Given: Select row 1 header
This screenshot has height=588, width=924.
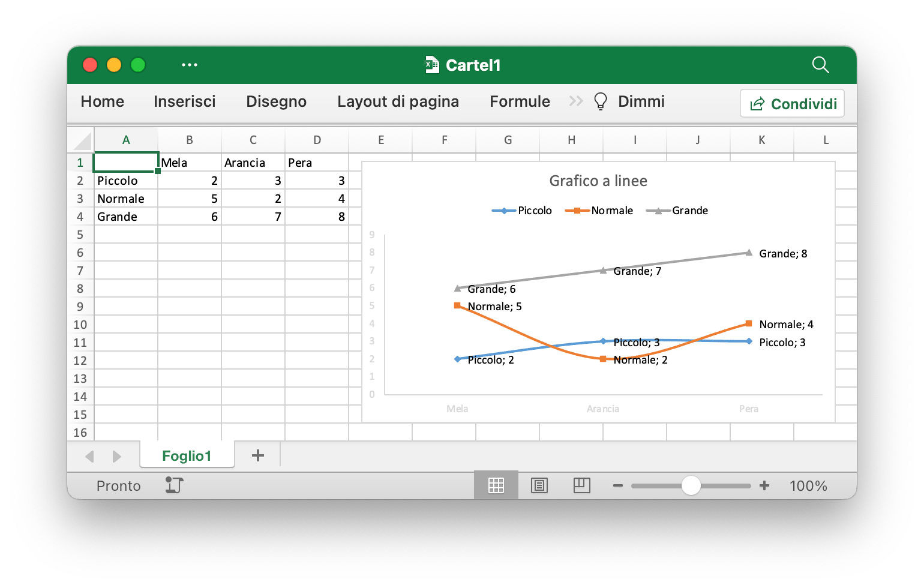Looking at the screenshot, I should point(80,163).
